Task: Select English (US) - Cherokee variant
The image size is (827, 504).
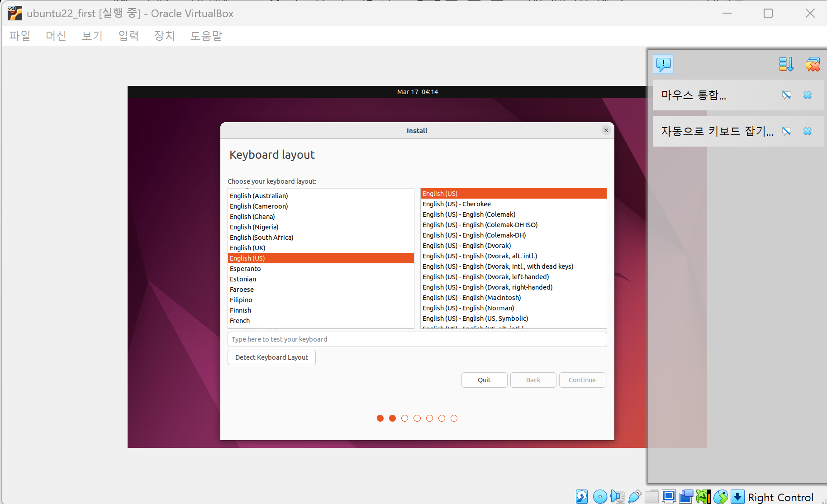Action: [513, 204]
